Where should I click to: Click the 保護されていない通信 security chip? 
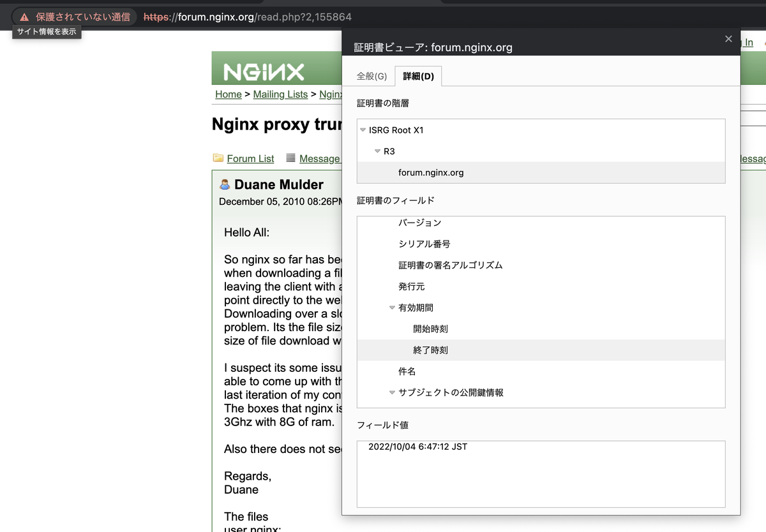point(75,17)
